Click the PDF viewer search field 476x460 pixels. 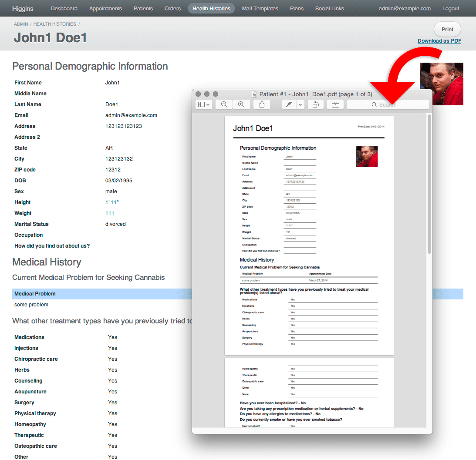(388, 105)
